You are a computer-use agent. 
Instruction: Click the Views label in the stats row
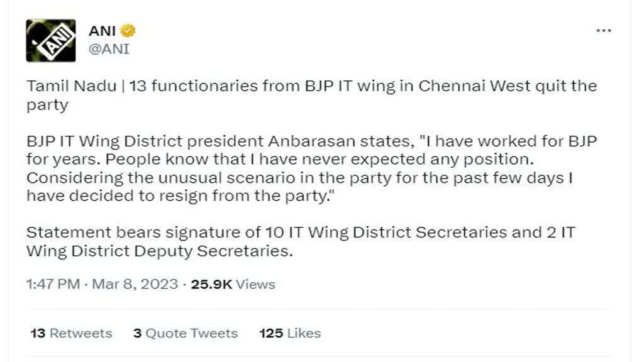pos(254,284)
